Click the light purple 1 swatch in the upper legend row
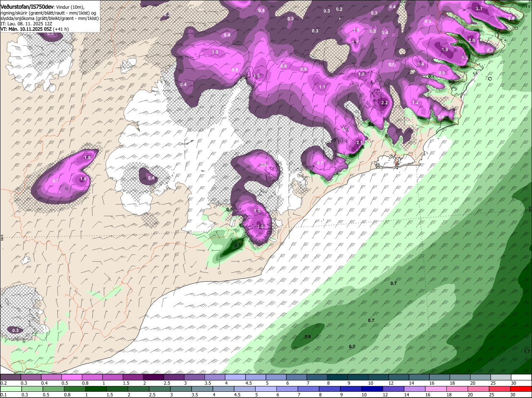Viewport: 532px width, 398px height. click(113, 377)
